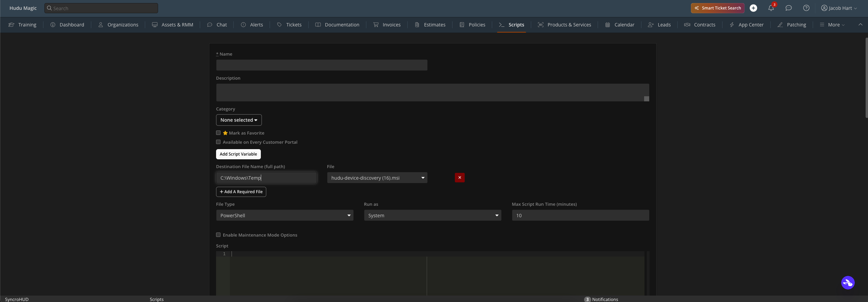Viewport: 868px width, 302px height.
Task: Click the Contracts handshake icon
Action: [x=687, y=25]
